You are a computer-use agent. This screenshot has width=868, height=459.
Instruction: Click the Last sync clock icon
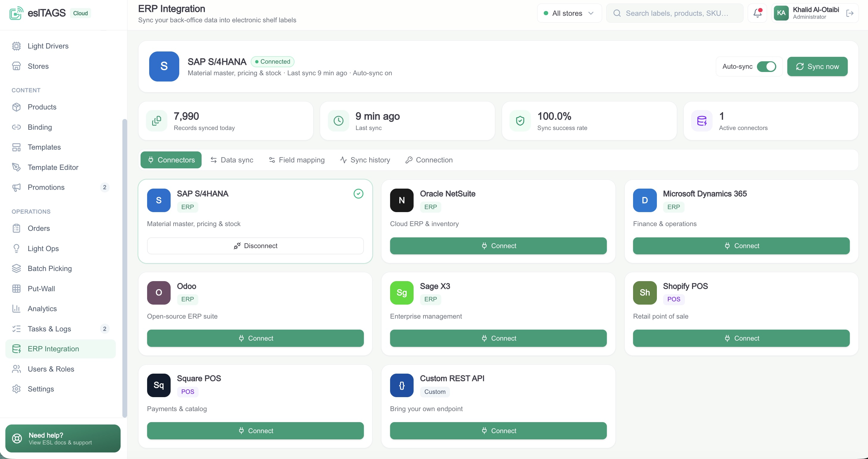pos(338,121)
